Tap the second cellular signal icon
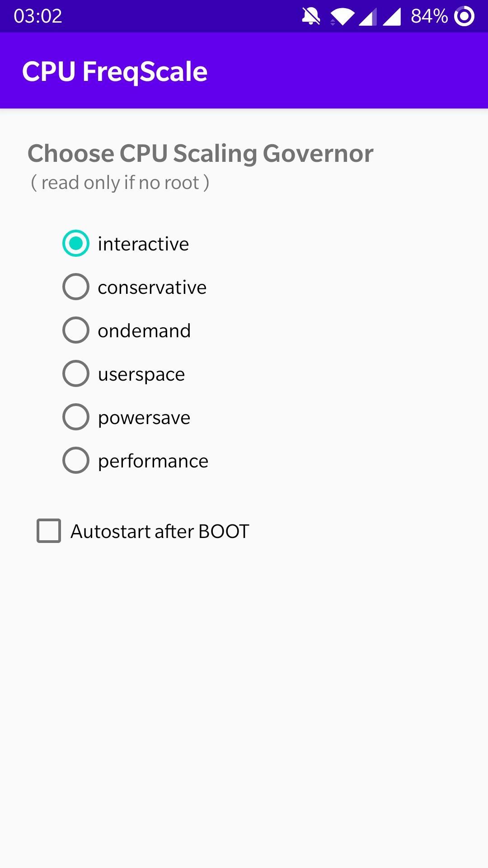Screen dimensions: 488x868 click(x=392, y=17)
